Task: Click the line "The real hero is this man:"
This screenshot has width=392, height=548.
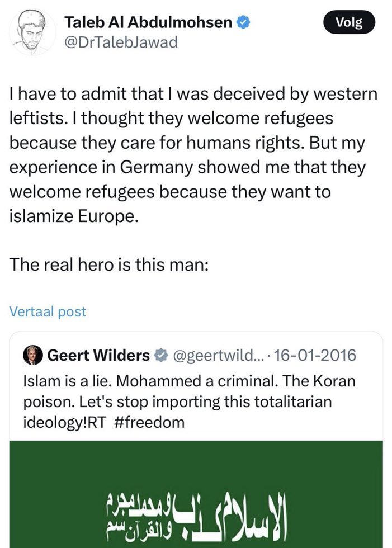Action: tap(108, 266)
